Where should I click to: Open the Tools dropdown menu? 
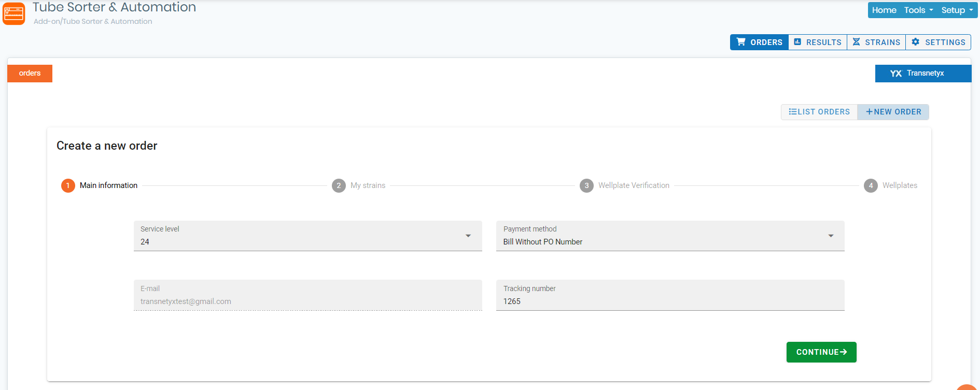coord(918,10)
